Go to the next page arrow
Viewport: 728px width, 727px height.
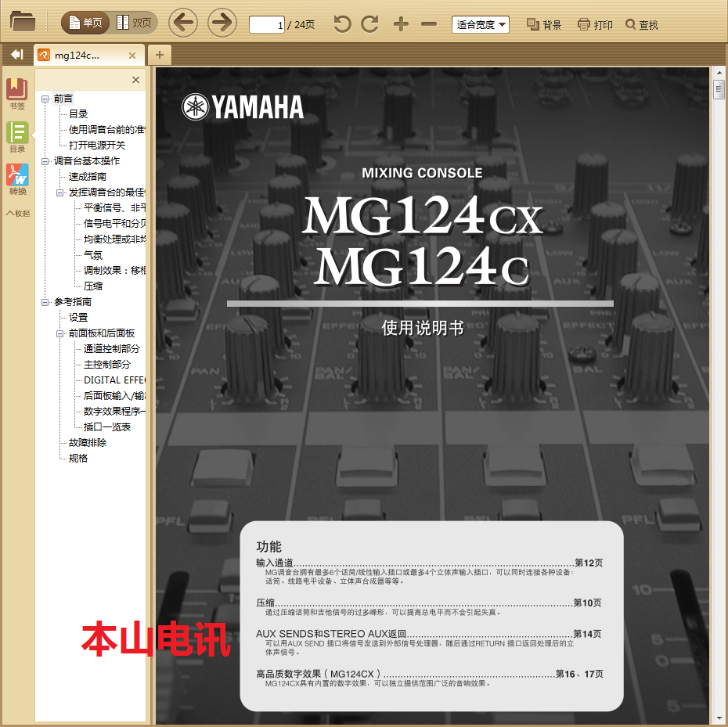tap(222, 22)
